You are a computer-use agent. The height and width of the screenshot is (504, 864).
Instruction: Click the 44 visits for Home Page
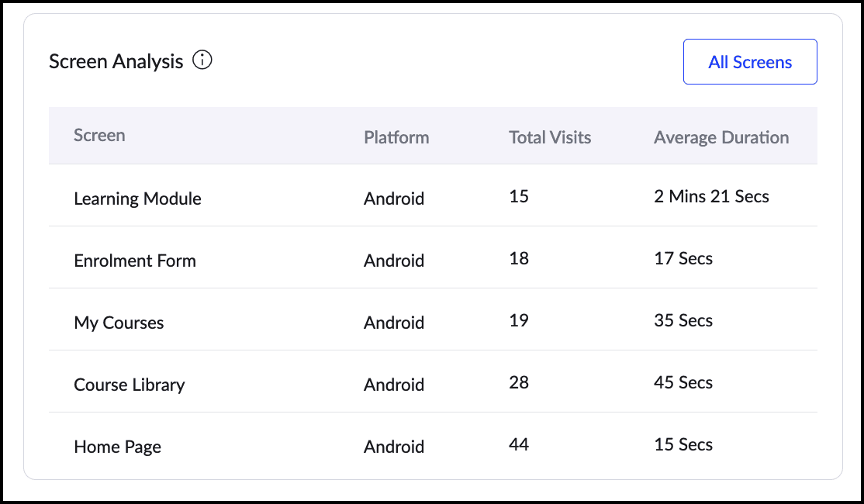[519, 445]
